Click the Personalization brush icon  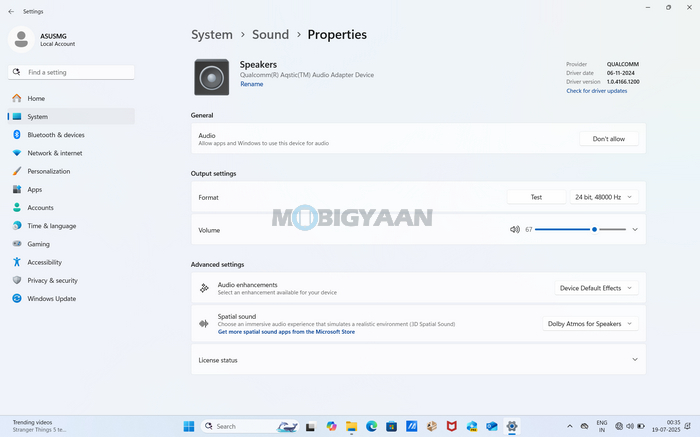tap(17, 171)
